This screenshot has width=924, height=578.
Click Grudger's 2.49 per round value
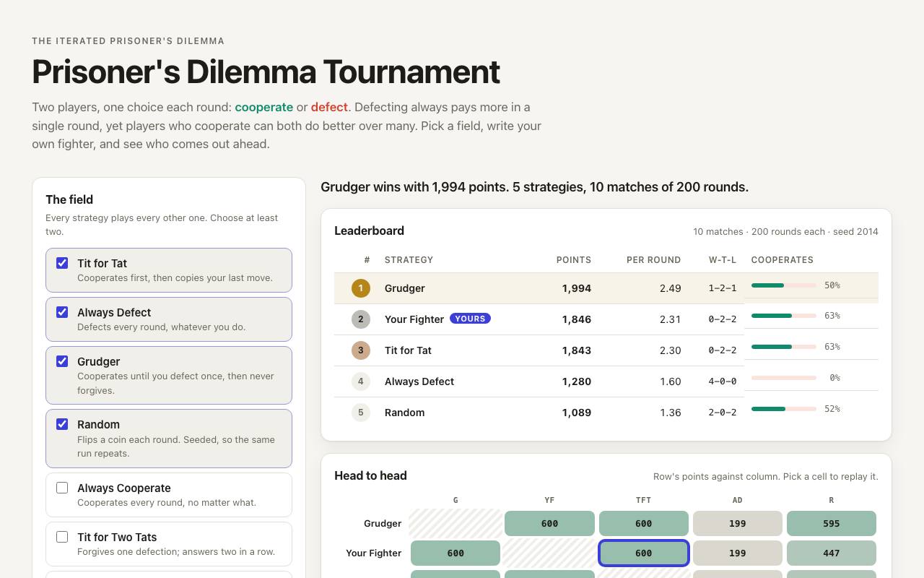coord(670,288)
